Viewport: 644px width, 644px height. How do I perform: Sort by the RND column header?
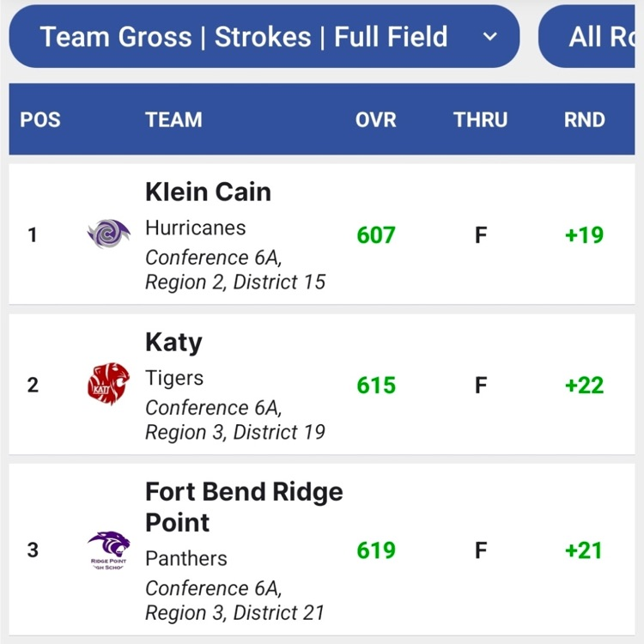coord(585,119)
